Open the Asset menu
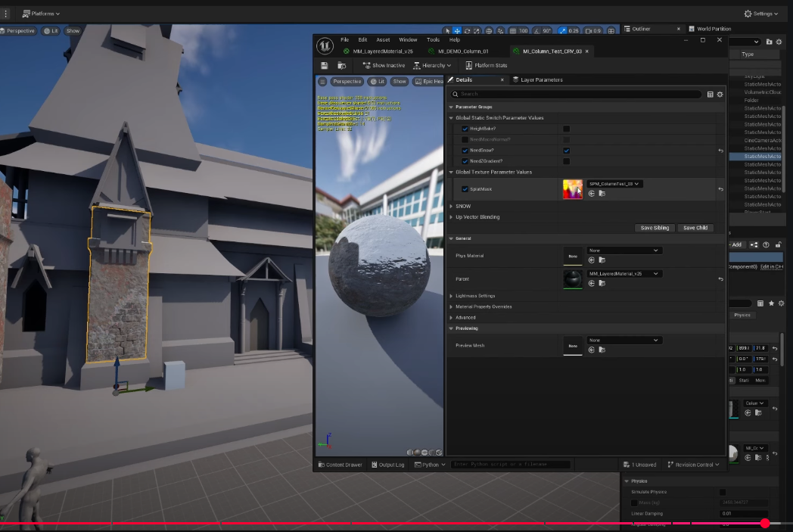This screenshot has width=793, height=532. point(383,39)
